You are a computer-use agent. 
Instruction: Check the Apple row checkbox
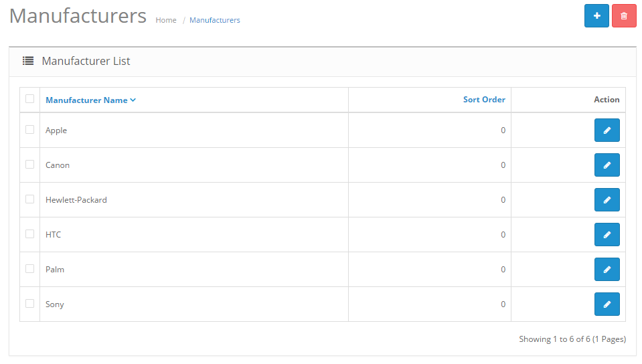tap(29, 130)
